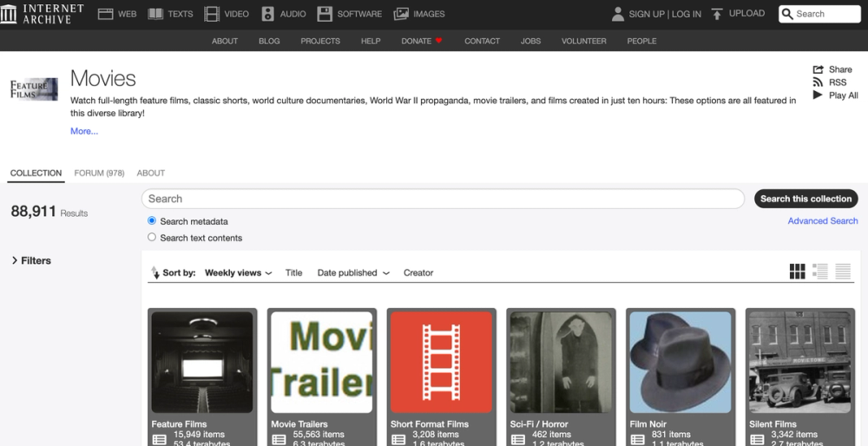Open the Sci-Fi / Horror thumbnail
The image size is (868, 446).
pos(561,363)
